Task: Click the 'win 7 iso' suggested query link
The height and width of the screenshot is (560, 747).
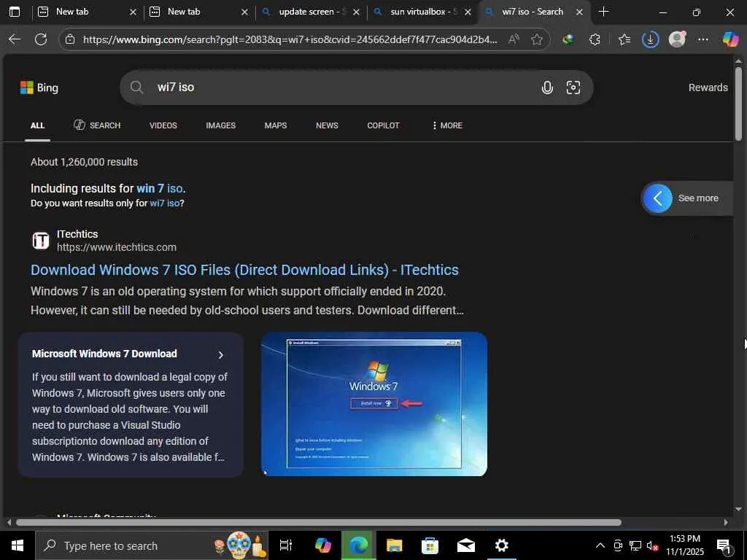Action: 159,189
